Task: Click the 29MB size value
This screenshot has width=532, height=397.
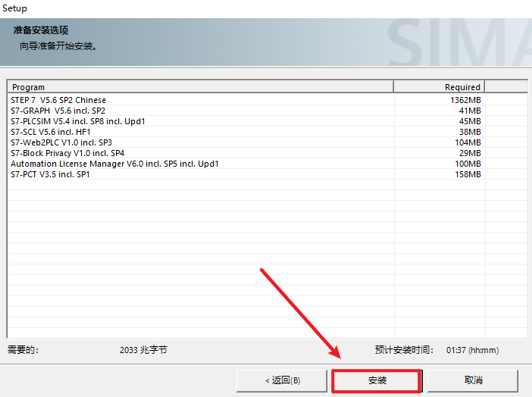Action: [x=470, y=153]
